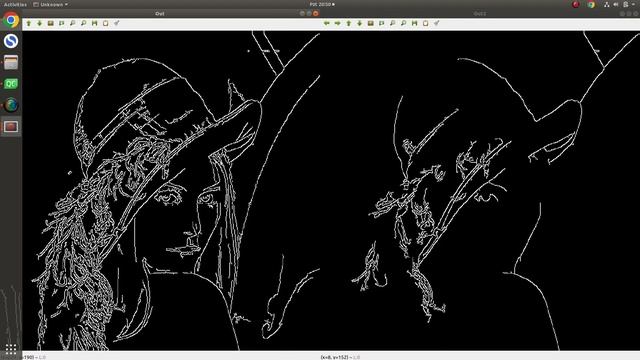This screenshot has height=360, width=640.
Task: Pan up in the Out2 window toolbar
Action: pos(349,23)
